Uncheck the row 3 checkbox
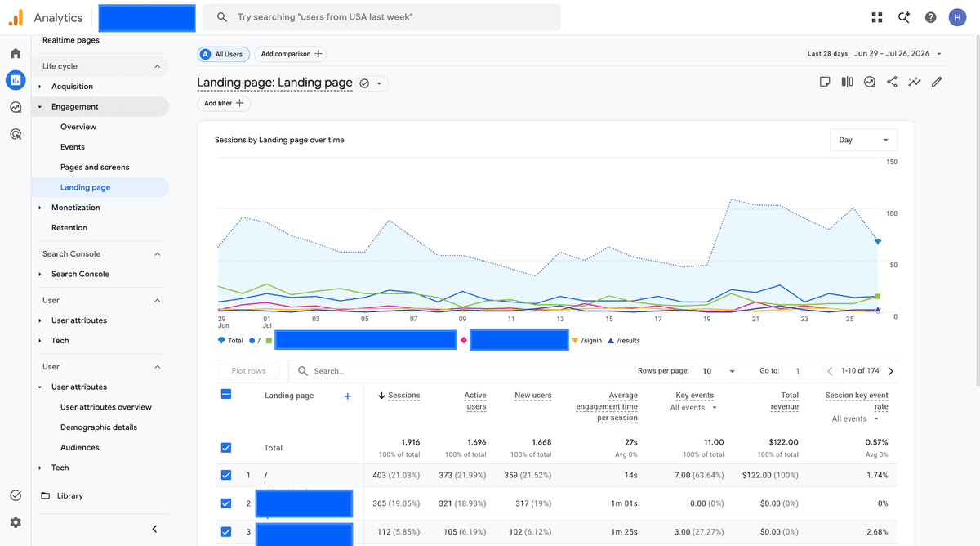 [226, 532]
